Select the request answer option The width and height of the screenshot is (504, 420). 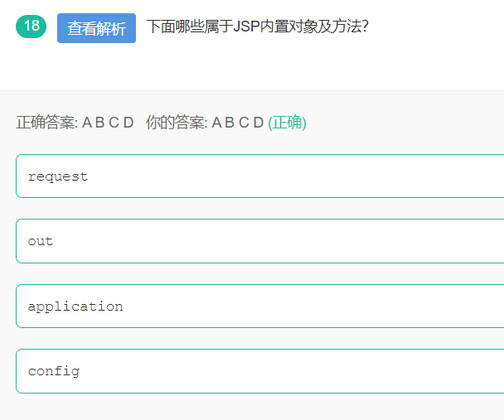(259, 176)
